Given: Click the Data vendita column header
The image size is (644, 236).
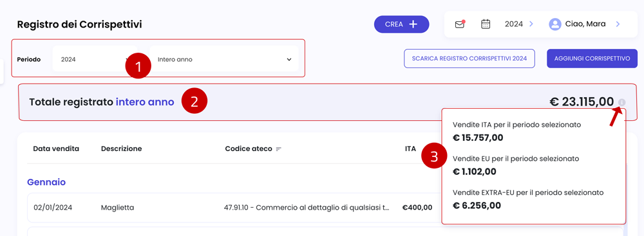Looking at the screenshot, I should 56,149.
